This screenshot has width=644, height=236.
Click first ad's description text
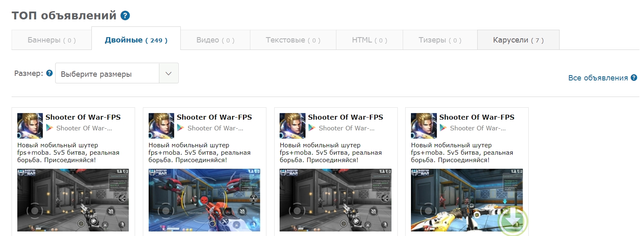68,153
